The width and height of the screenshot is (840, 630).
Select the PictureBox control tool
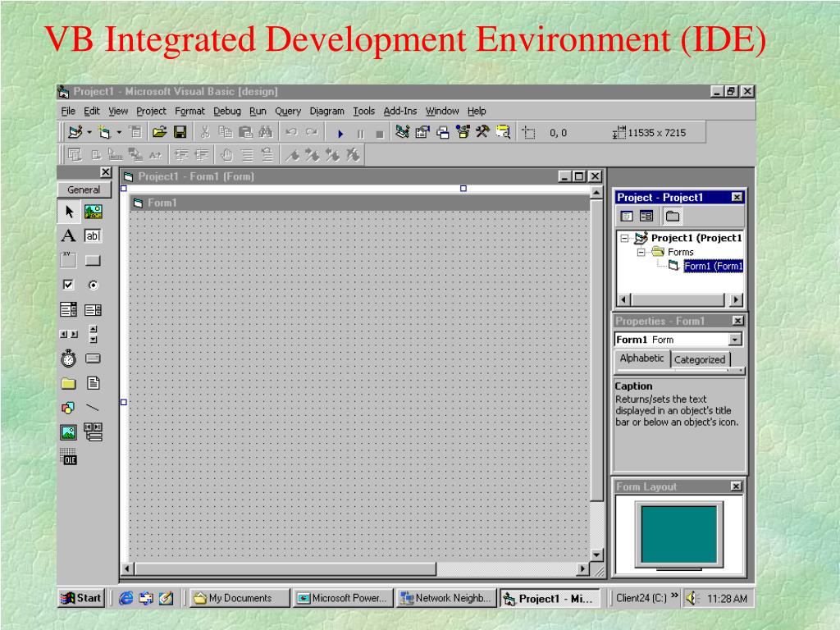click(94, 212)
